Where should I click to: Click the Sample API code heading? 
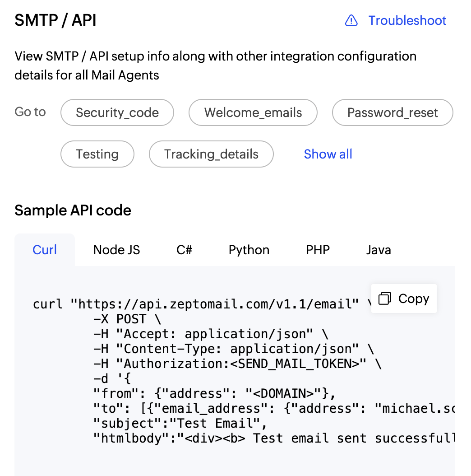tap(73, 210)
